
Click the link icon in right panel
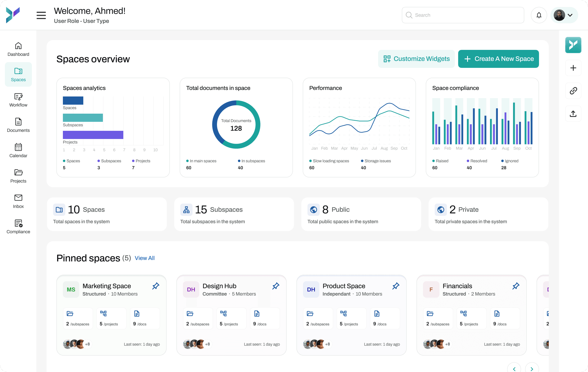573,91
